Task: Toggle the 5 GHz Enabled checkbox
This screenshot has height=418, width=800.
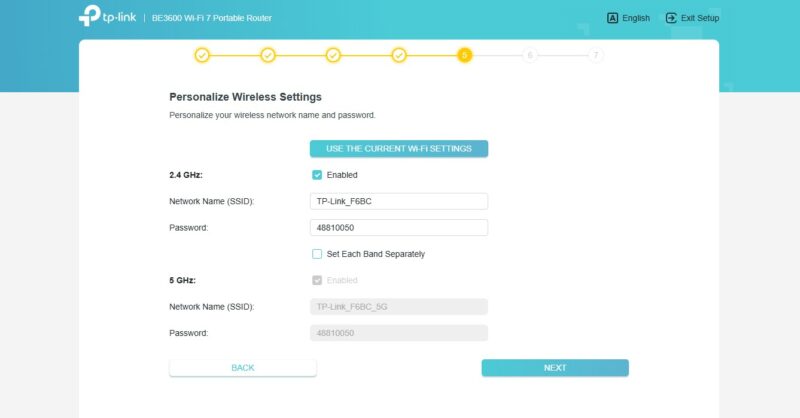Action: coord(317,280)
